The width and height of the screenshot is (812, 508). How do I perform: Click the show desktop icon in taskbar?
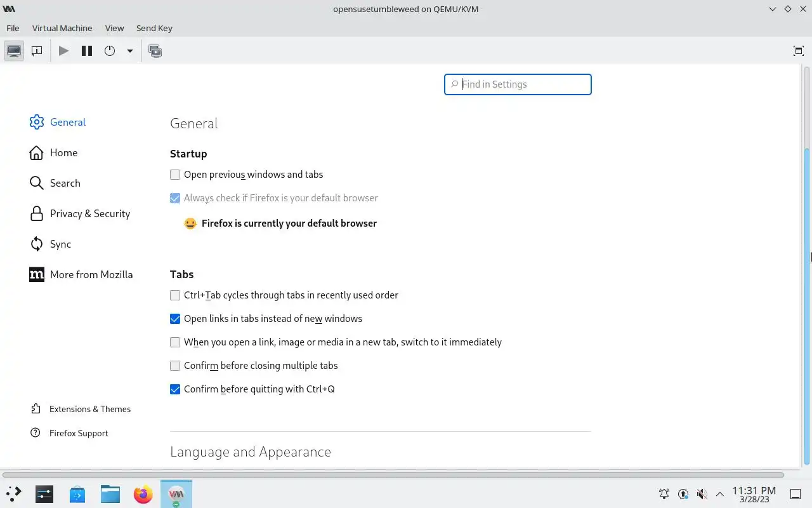(796, 494)
